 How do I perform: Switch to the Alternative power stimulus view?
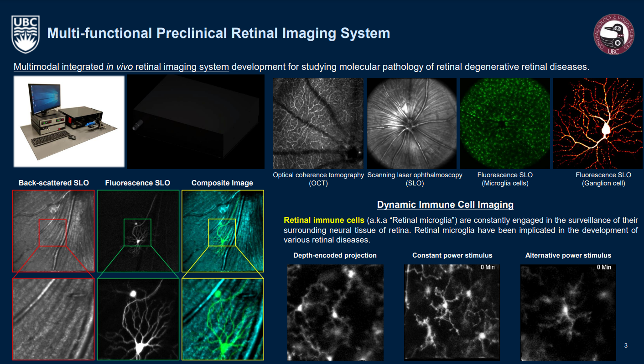[x=568, y=312]
